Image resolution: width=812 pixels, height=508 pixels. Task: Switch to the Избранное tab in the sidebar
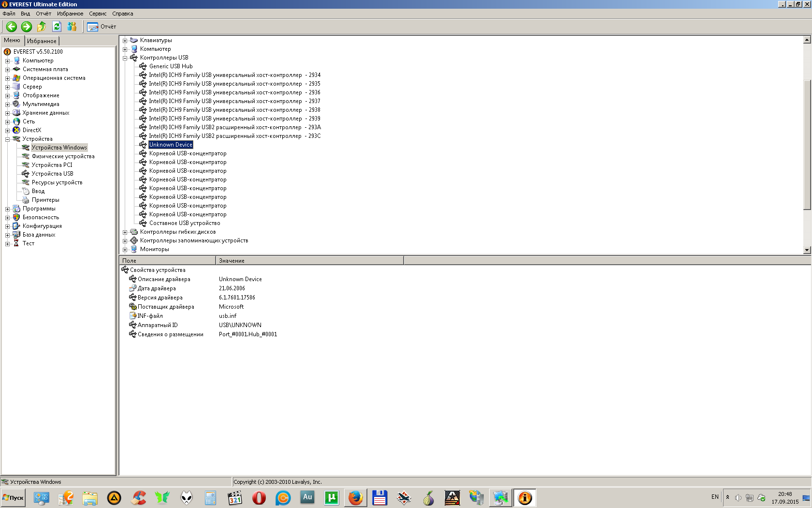click(42, 41)
